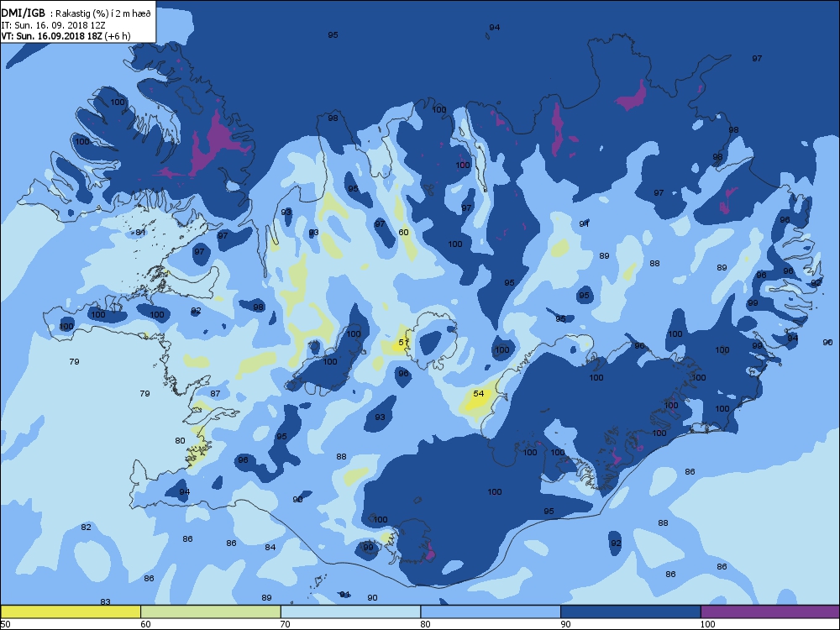Click the medium blue 80–90 legend swatch
Screen dimensions: 840x630
[x=491, y=612]
